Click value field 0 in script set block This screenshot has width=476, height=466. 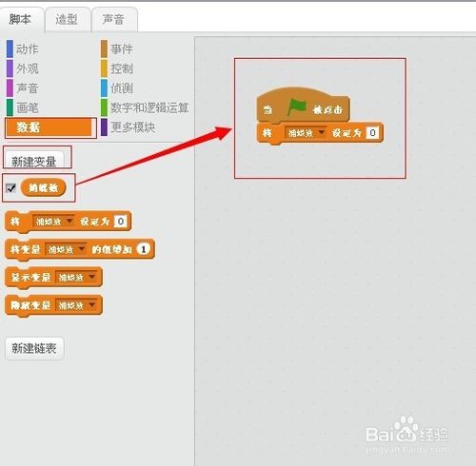click(372, 132)
